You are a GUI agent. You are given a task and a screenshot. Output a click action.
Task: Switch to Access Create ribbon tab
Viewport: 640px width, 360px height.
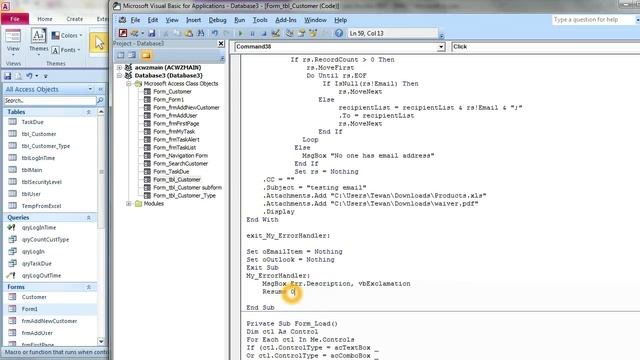coord(75,19)
